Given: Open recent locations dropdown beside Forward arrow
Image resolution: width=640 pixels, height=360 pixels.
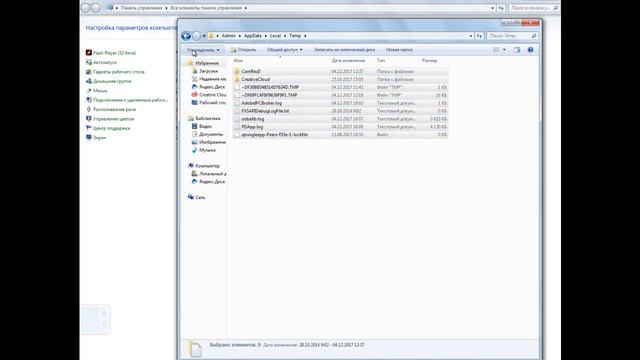Looking at the screenshot, I should tap(204, 36).
